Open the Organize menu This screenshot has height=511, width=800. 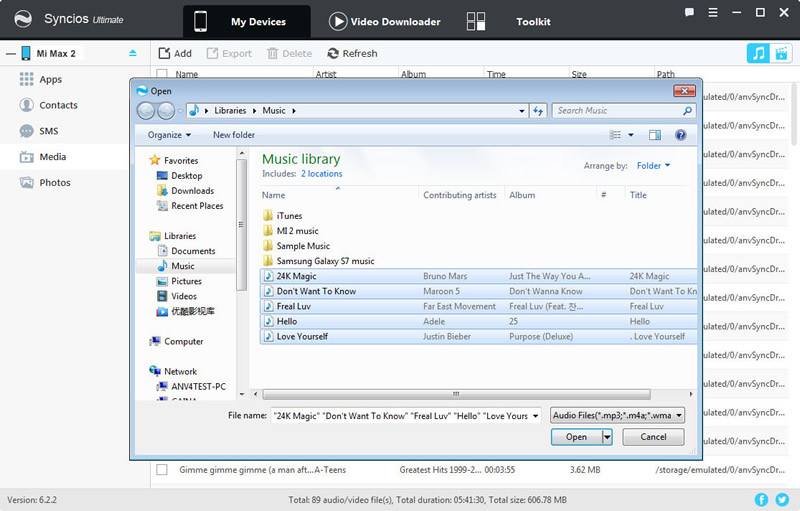click(x=169, y=135)
